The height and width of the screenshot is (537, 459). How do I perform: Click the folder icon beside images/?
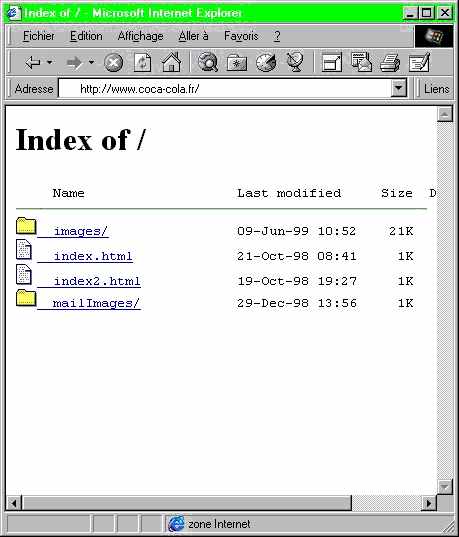click(x=26, y=226)
